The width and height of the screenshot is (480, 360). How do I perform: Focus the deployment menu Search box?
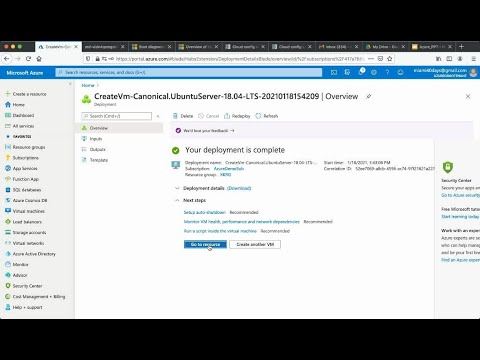pos(117,116)
